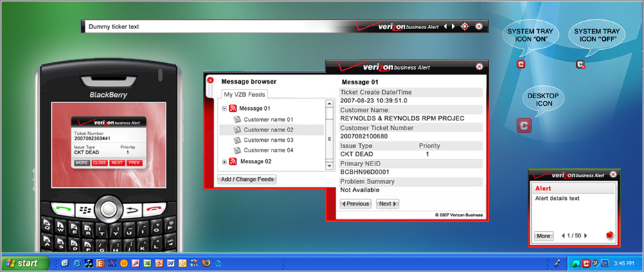This screenshot has width=644, height=272.
Task: Click the document icon beside Customer name 03
Action: 237,140
